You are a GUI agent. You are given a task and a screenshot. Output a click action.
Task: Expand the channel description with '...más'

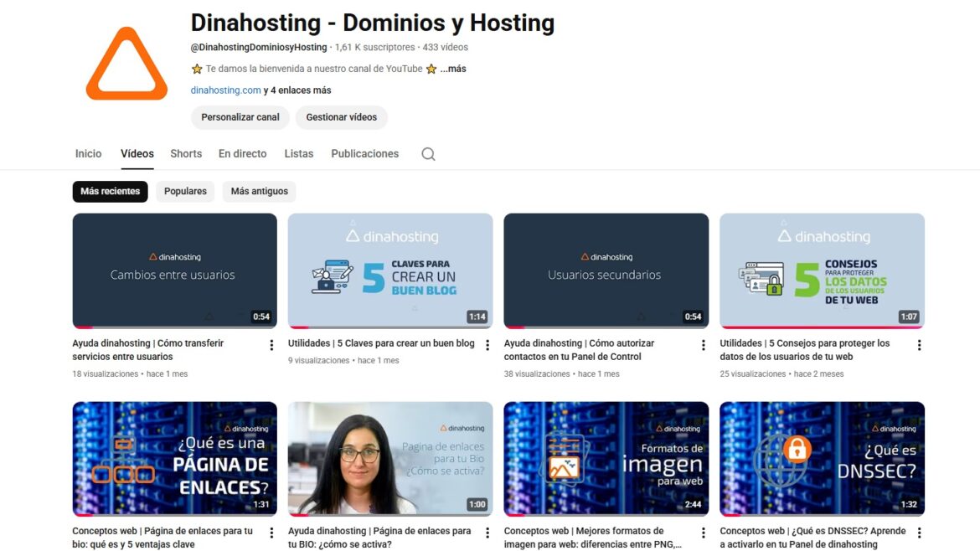click(x=452, y=69)
